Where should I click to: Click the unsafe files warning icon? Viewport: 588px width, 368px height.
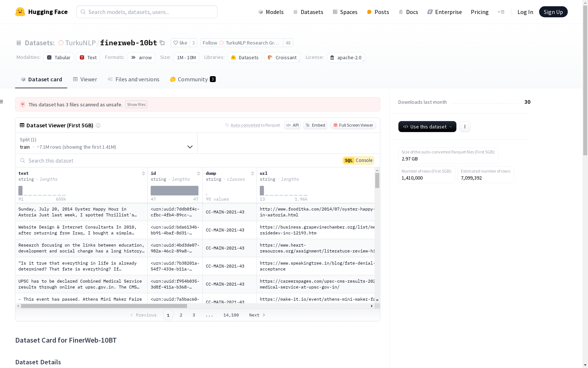(23, 105)
